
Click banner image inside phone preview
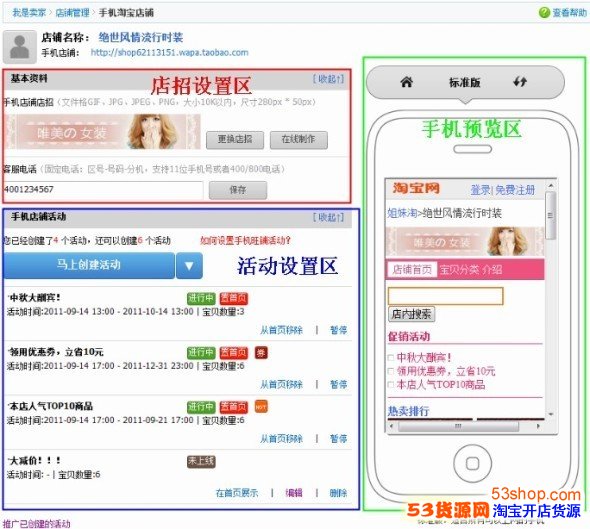(465, 242)
